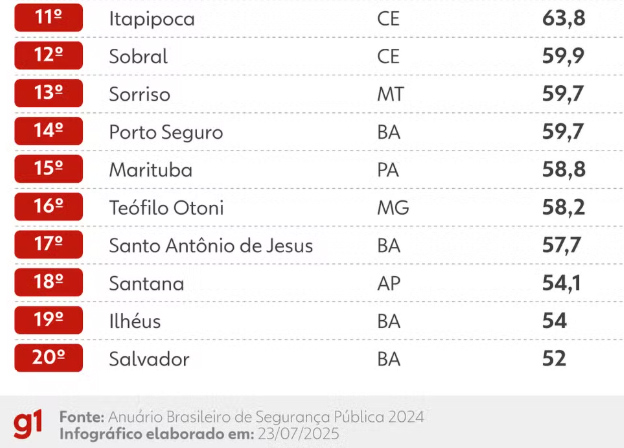
Task: Click the city name Itapipoca
Action: click(x=152, y=19)
